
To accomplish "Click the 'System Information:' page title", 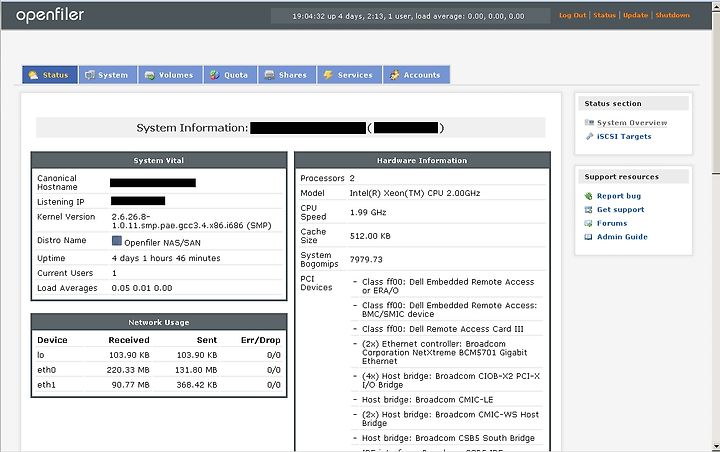I will (x=192, y=128).
